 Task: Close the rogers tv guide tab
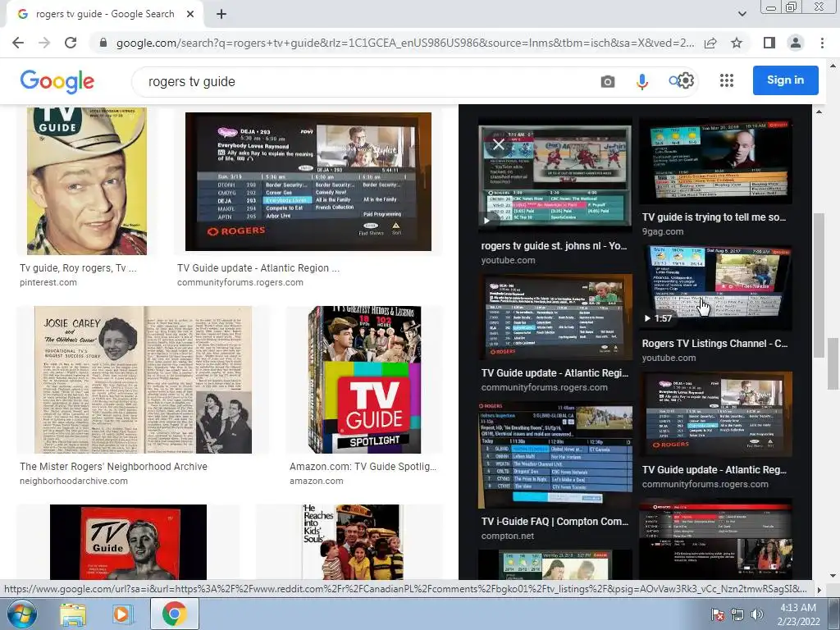coord(190,15)
